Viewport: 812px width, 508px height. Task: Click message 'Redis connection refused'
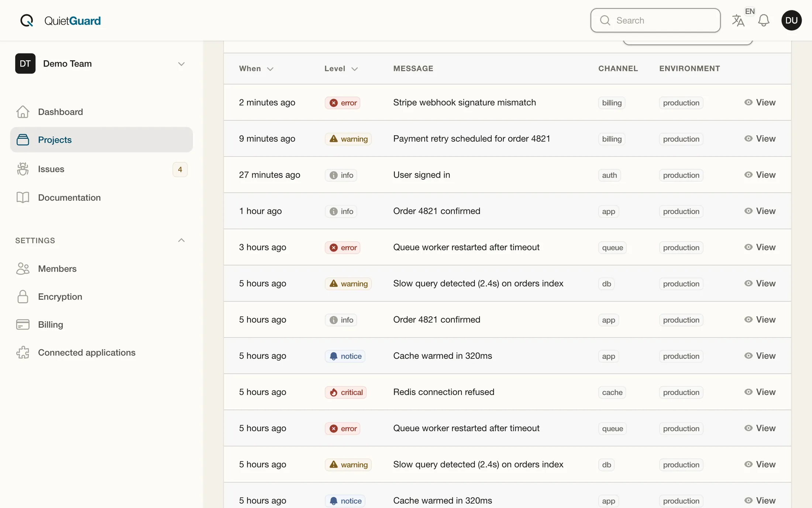pyautogui.click(x=444, y=392)
